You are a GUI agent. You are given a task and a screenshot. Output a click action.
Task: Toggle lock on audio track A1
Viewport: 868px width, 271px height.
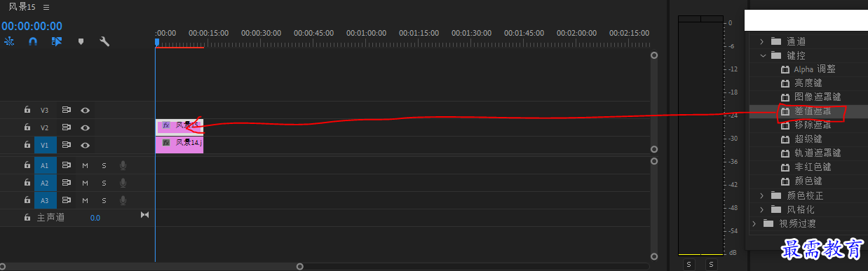pyautogui.click(x=27, y=165)
